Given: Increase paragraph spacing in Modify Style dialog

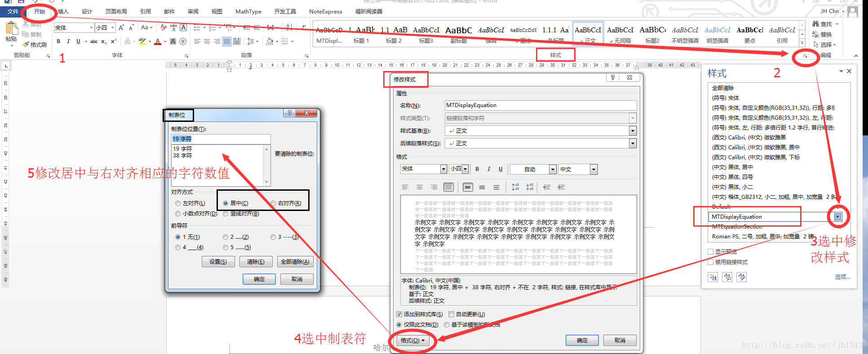Looking at the screenshot, I should click(515, 187).
